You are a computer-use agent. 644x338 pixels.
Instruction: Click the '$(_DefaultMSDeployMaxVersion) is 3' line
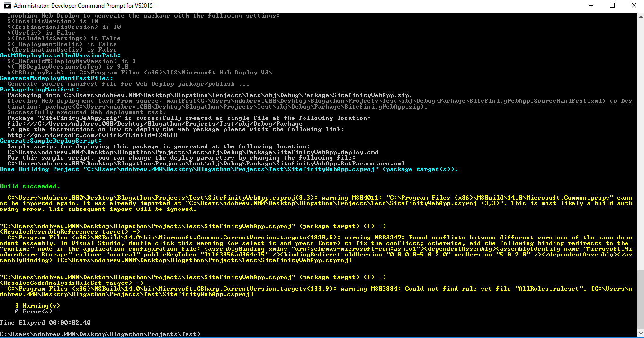(x=72, y=61)
